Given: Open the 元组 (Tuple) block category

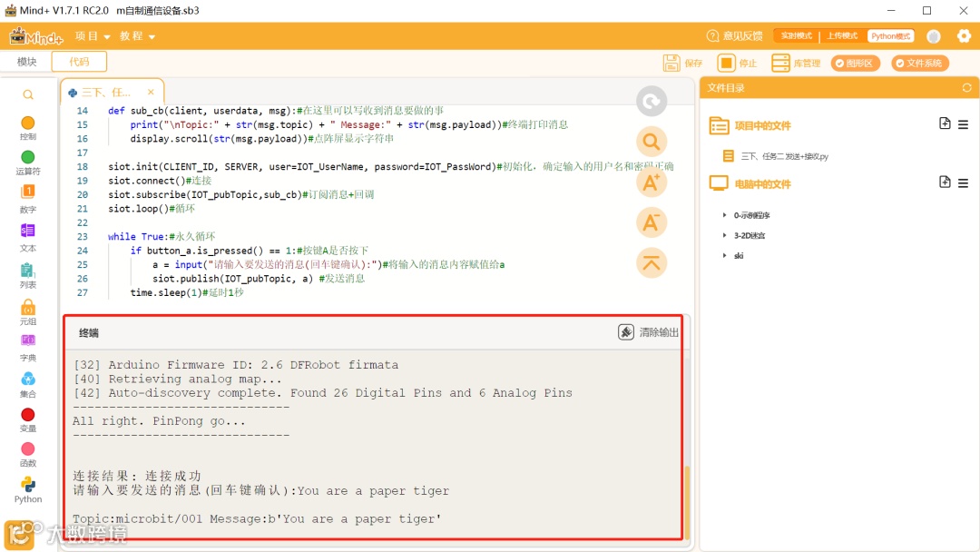Looking at the screenshot, I should (x=27, y=307).
